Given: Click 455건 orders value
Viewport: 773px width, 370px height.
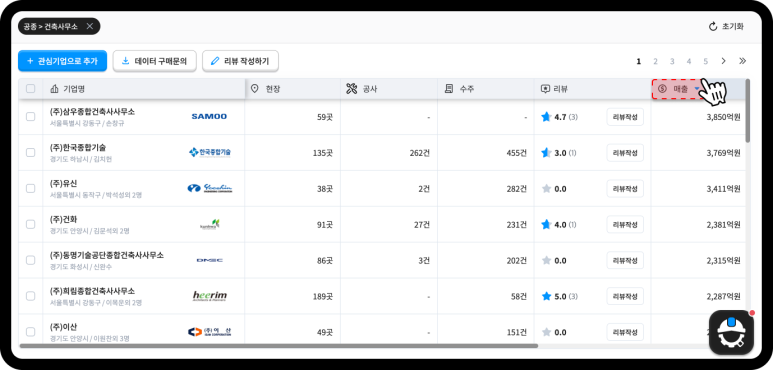Looking at the screenshot, I should pos(517,153).
